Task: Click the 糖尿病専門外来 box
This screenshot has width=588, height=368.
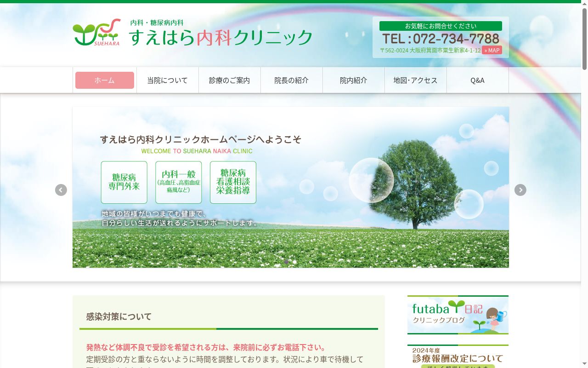Action: click(x=124, y=182)
